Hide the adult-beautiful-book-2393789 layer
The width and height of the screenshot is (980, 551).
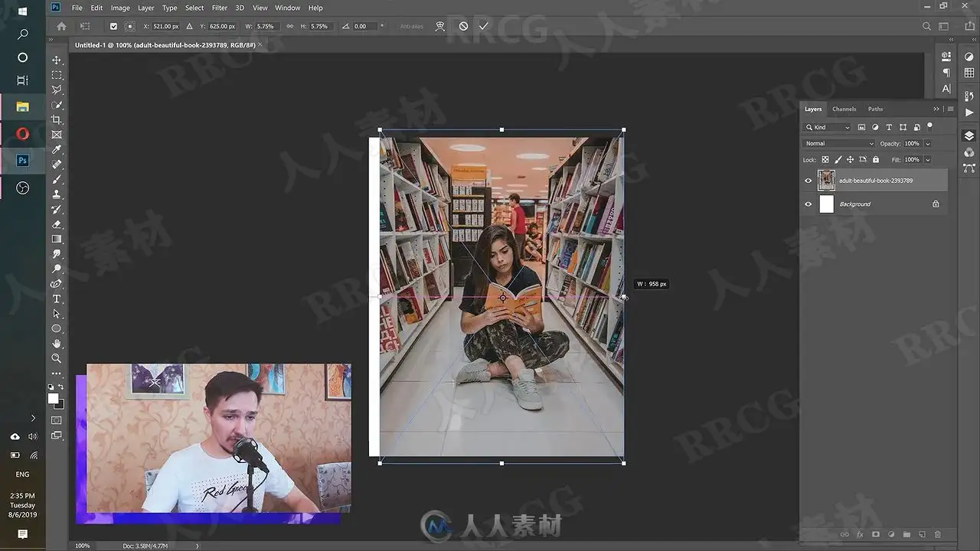click(x=808, y=181)
